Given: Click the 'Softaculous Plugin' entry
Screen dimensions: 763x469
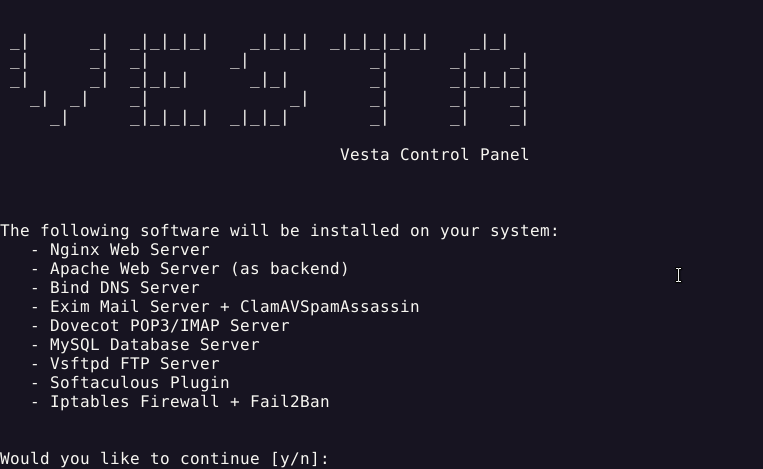Looking at the screenshot, I should click(x=140, y=382).
